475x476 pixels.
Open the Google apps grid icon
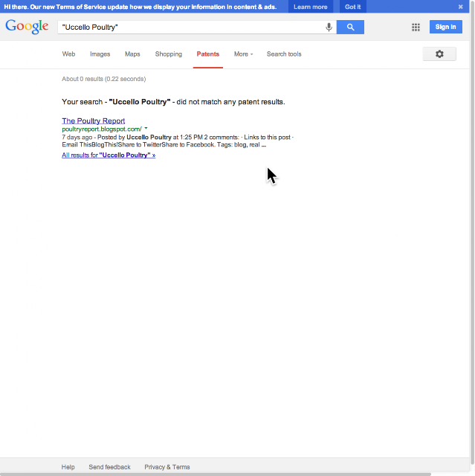(416, 27)
